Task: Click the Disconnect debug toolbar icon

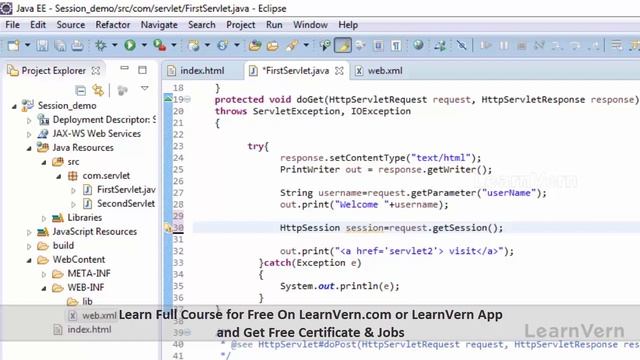Action: pos(539,45)
